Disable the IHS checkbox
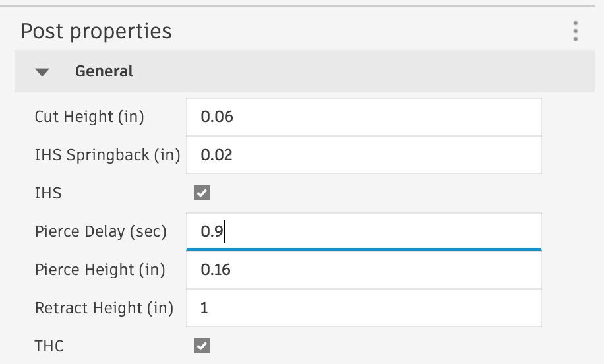The width and height of the screenshot is (604, 364). coord(202,193)
